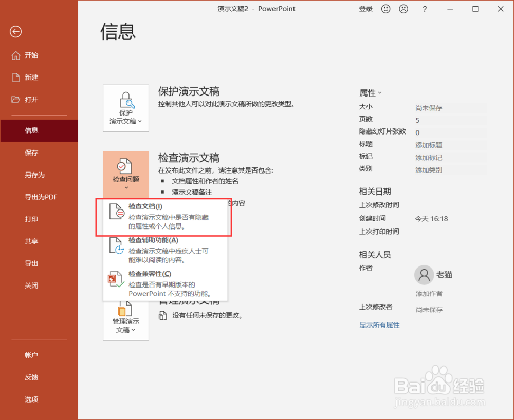Click the new document icon beside 新建
The image size is (514, 420).
click(16, 78)
